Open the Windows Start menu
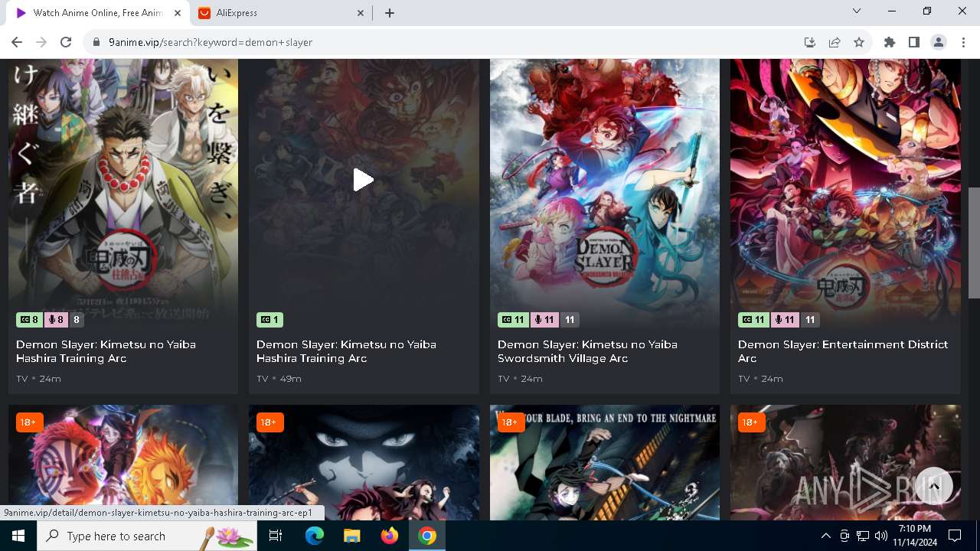 point(18,536)
